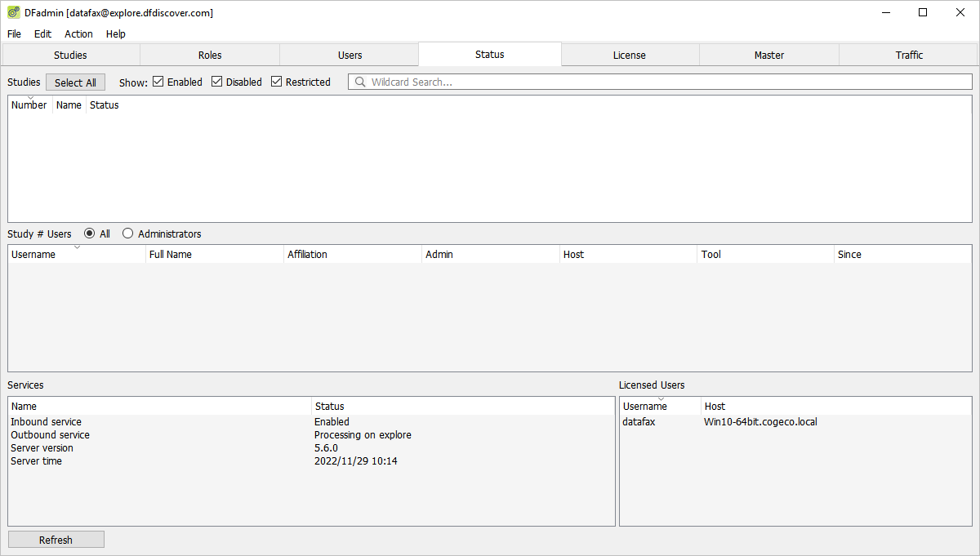Click the Select All button
The width and height of the screenshot is (980, 556).
click(75, 82)
